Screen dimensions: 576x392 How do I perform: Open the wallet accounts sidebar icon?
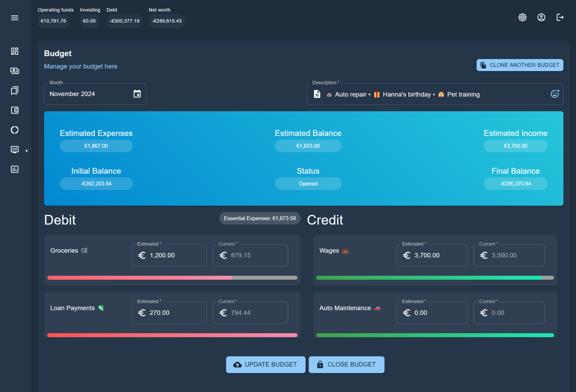tap(15, 110)
